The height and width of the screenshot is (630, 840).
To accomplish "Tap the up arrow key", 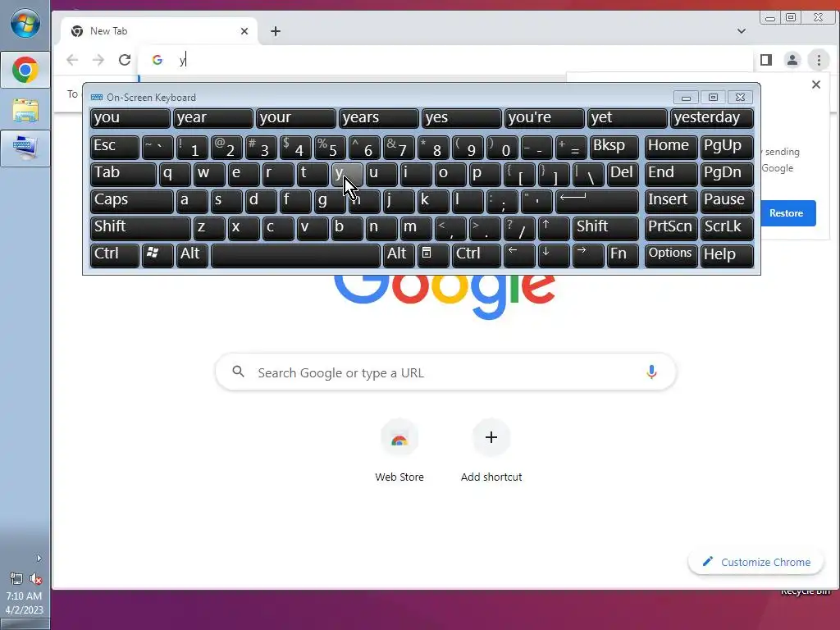I will click(x=554, y=228).
